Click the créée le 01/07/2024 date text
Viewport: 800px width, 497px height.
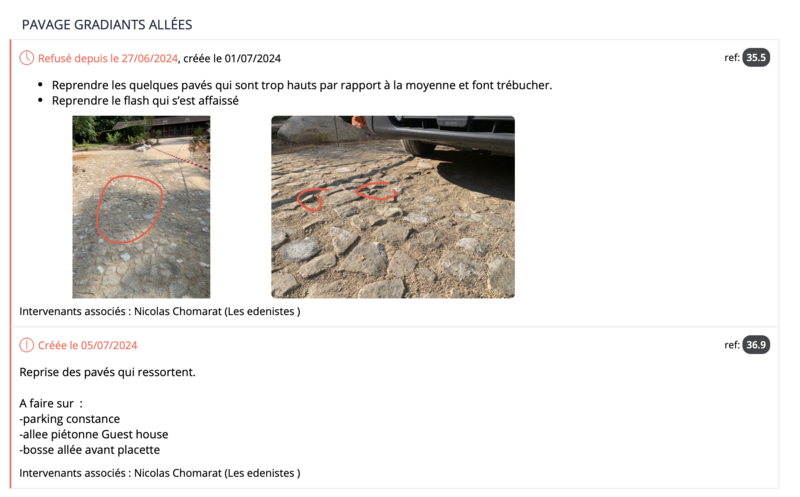[x=232, y=59]
